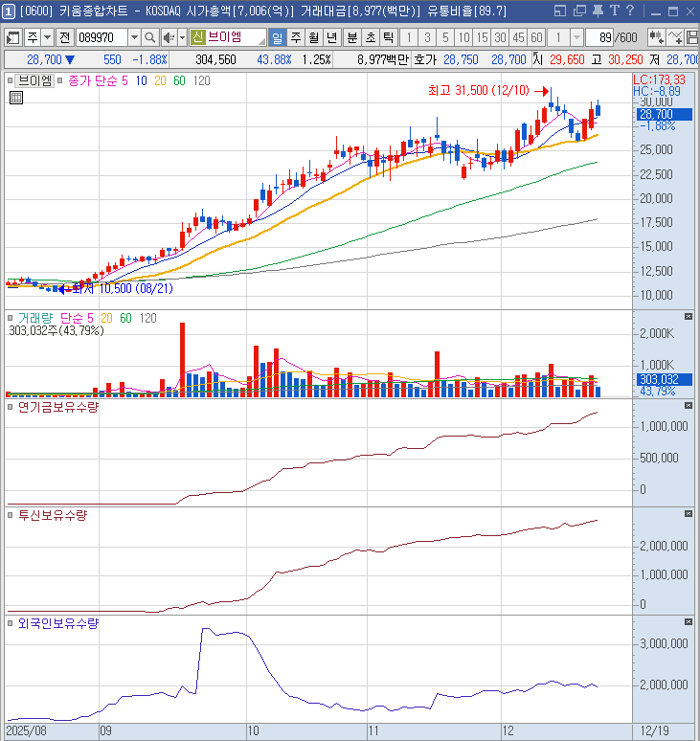This screenshot has width=700, height=741.
Task: Click the data grid icon under 브이엠
Action: point(16,98)
